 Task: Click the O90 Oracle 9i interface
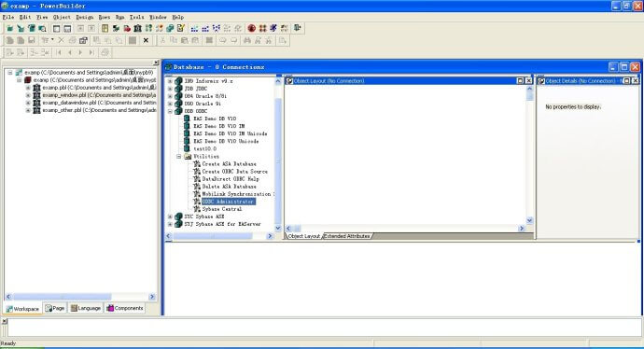point(203,104)
